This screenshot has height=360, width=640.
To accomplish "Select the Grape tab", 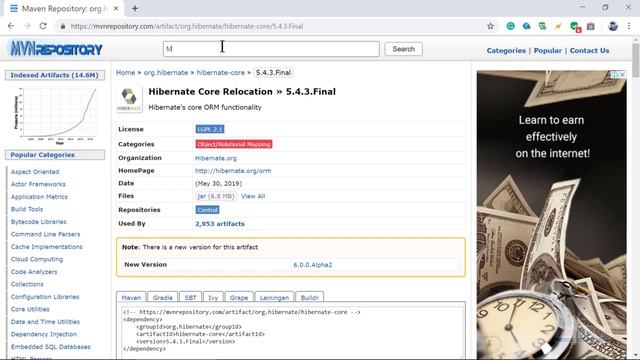I will coord(239,297).
